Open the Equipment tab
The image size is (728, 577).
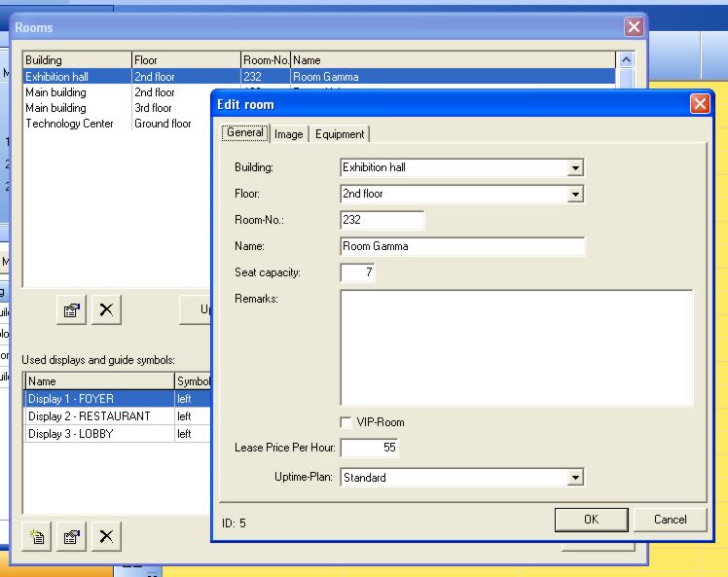point(340,134)
